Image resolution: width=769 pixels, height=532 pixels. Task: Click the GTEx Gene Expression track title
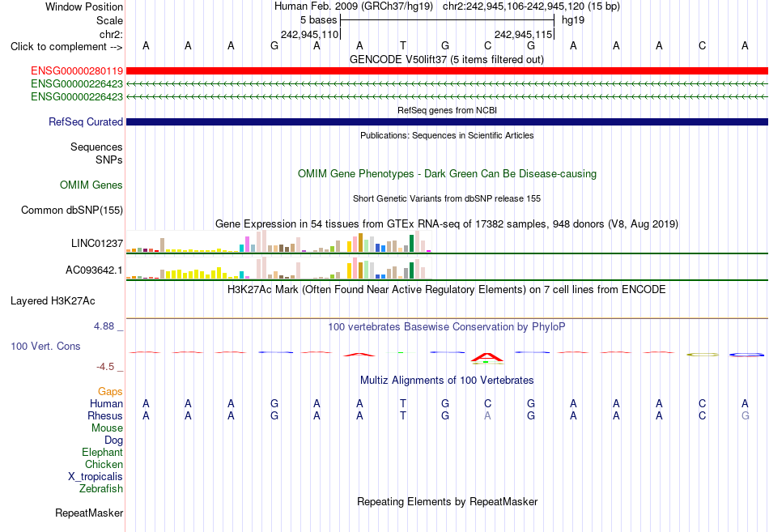(x=447, y=223)
